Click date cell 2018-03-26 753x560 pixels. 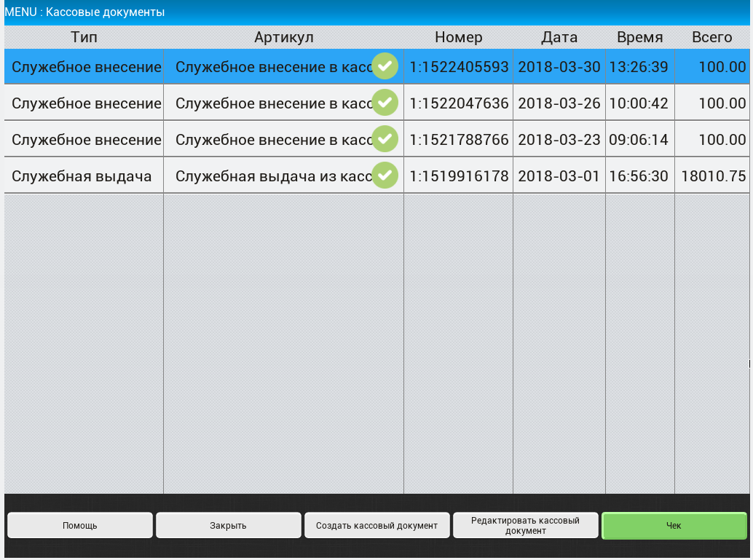pos(559,103)
